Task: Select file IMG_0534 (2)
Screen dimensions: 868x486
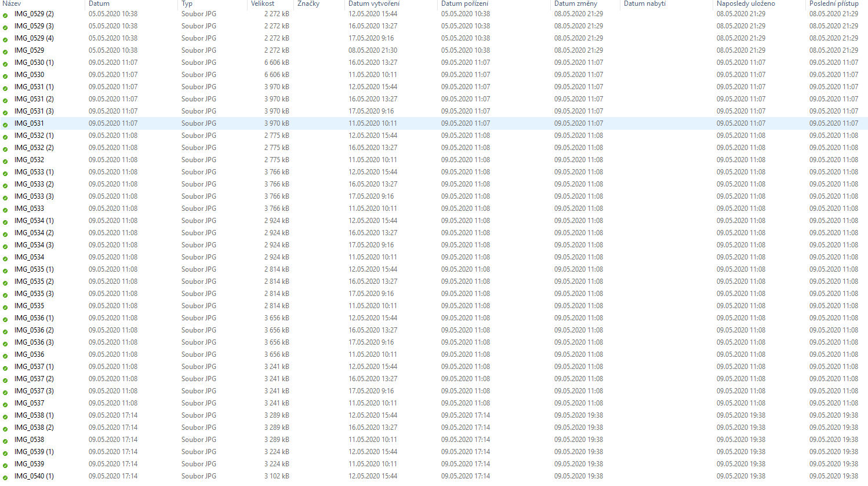Action: pos(34,233)
